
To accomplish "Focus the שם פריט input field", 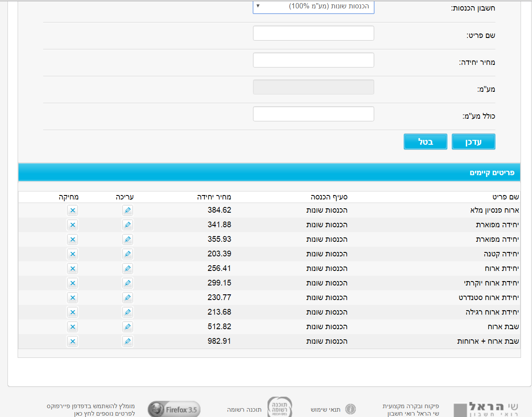I will [313, 33].
